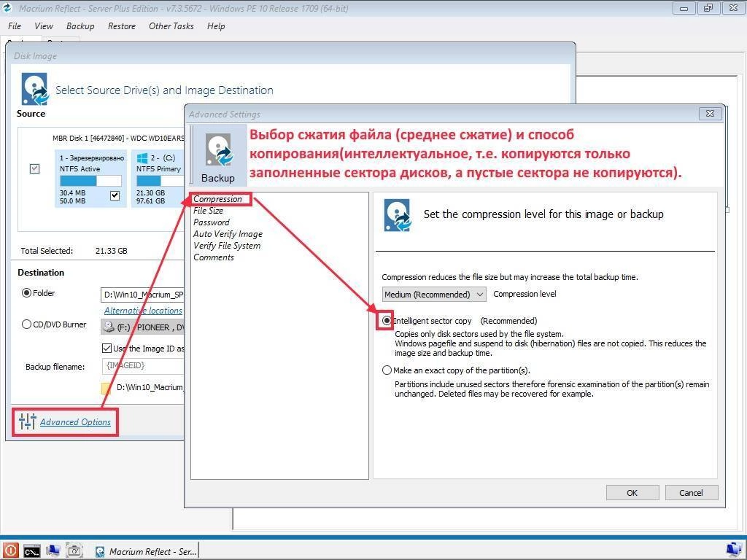747x560 pixels.
Task: Open the Compression level dropdown
Action: [x=434, y=295]
